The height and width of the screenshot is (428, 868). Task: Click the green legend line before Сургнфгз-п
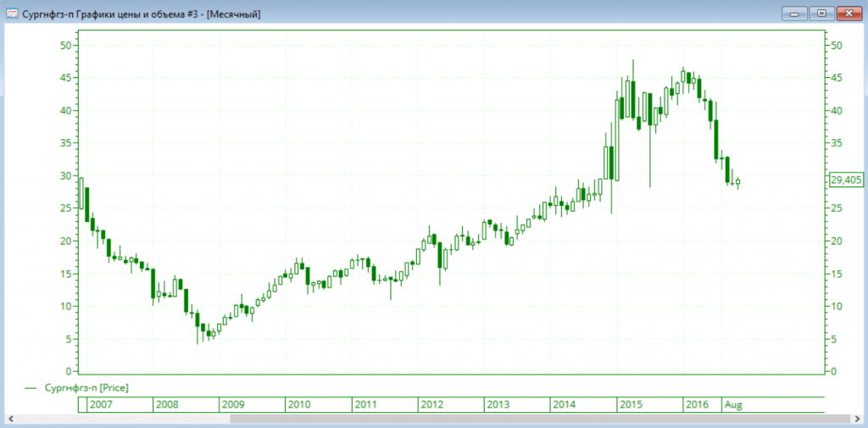(x=31, y=387)
